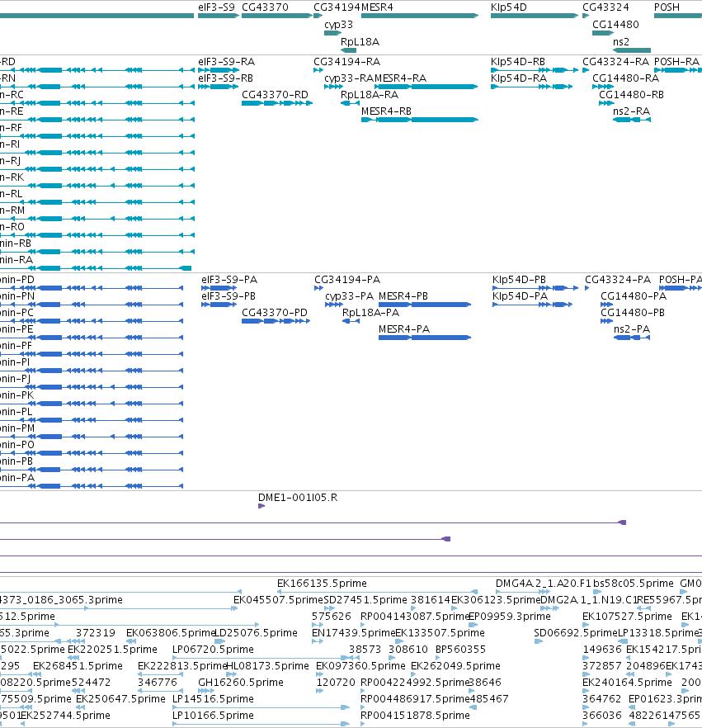Click the cyp33 gene label
Screen dimensions: 702x728
pos(339,25)
